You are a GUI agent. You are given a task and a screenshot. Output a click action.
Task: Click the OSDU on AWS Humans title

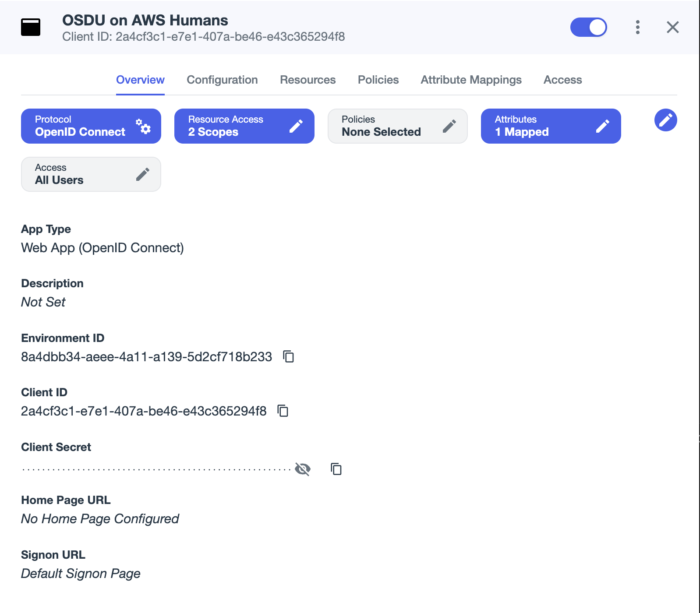[x=145, y=20]
